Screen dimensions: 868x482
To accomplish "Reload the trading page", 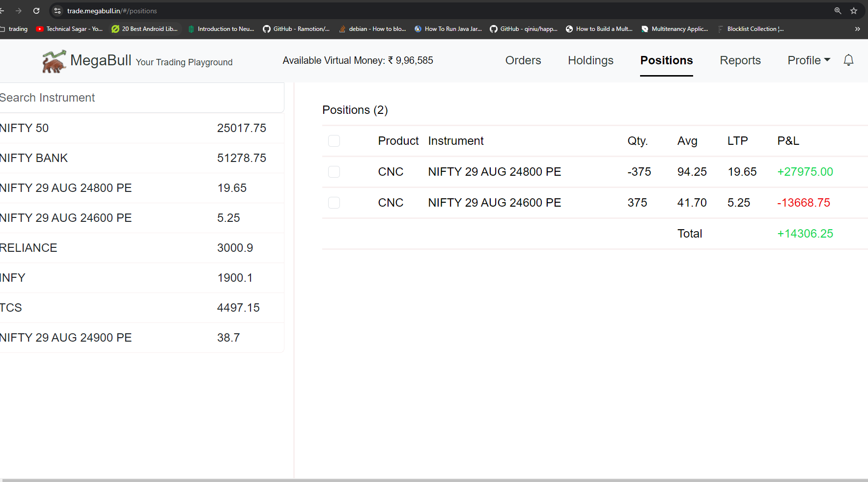I will [36, 10].
